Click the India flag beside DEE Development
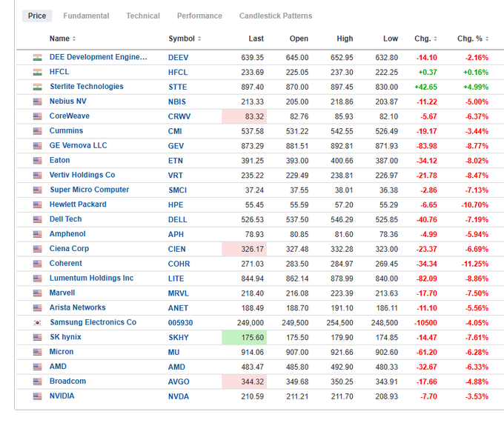The image size is (504, 423). click(x=38, y=58)
